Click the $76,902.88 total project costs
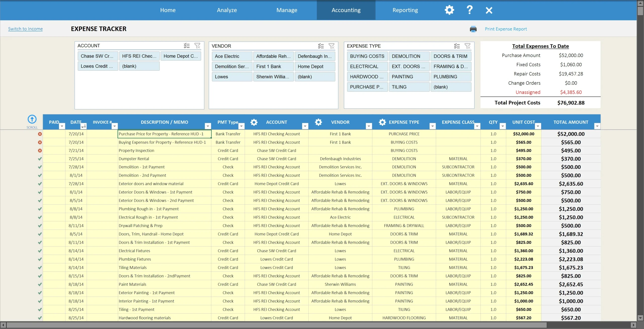The height and width of the screenshot is (329, 644). click(x=571, y=103)
